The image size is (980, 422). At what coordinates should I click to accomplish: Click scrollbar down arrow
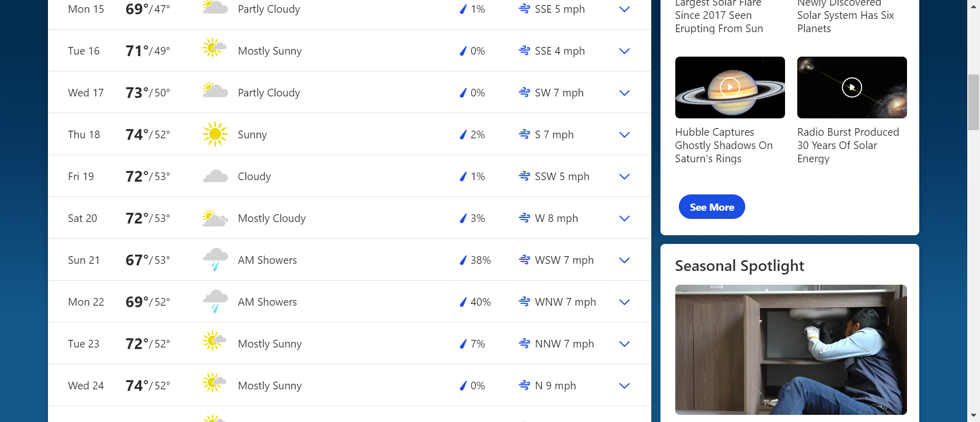coord(973,416)
